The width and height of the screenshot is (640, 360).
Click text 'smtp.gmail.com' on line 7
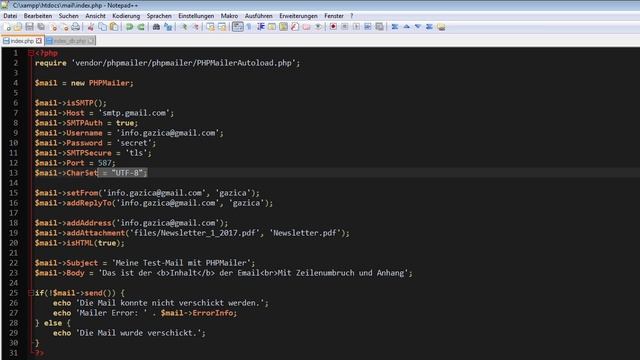134,113
